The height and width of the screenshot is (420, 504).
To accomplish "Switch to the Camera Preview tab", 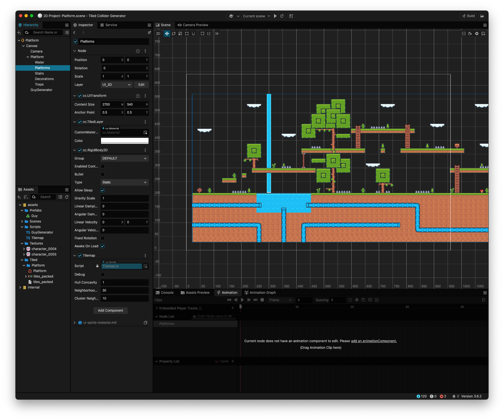I will (193, 25).
